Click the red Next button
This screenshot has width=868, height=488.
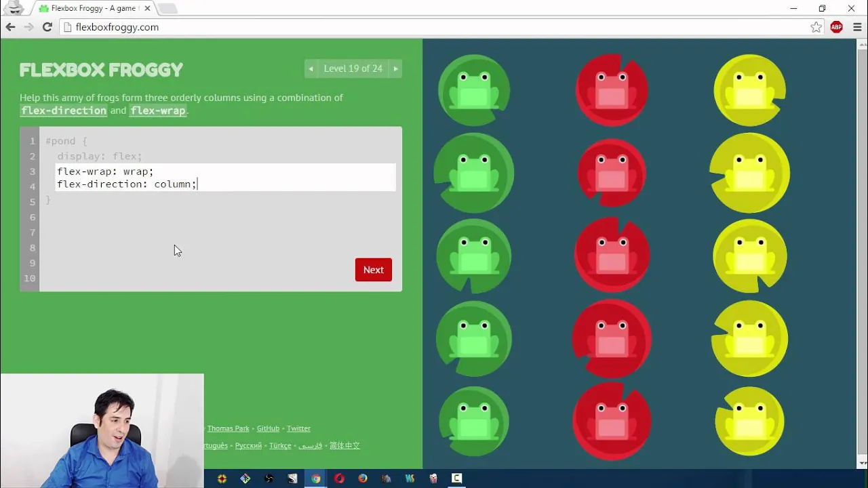tap(373, 270)
